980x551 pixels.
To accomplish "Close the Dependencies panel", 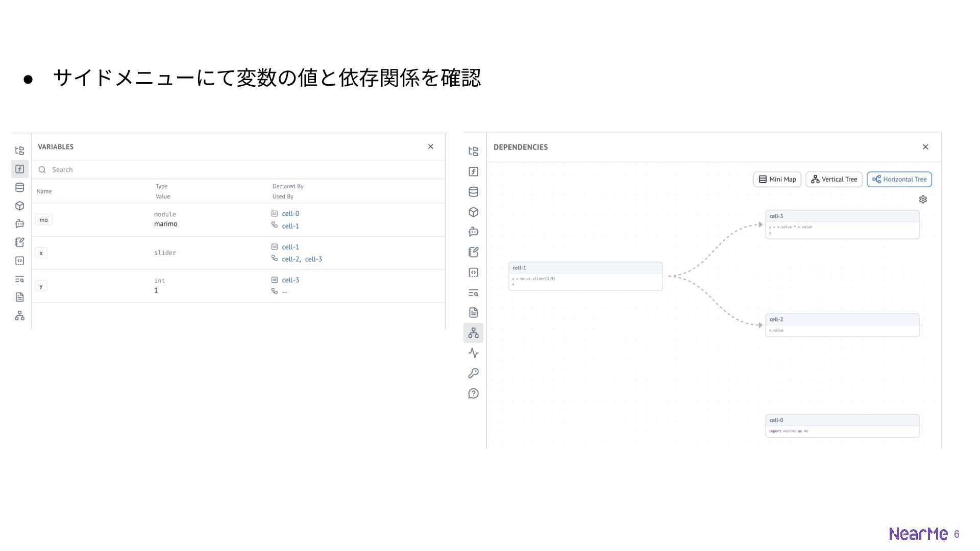I will click(x=925, y=147).
